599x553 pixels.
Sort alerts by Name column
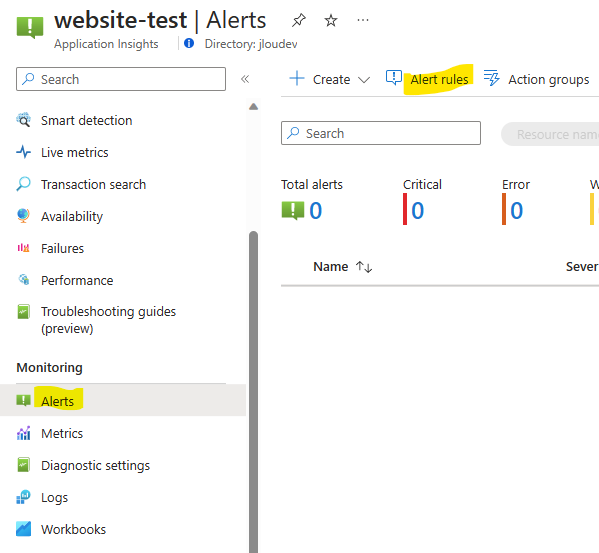[330, 267]
